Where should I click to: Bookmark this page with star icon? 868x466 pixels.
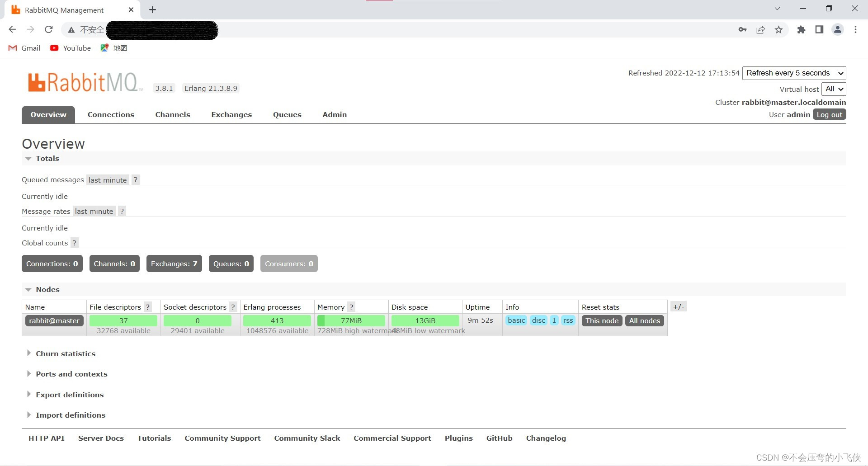(778, 29)
